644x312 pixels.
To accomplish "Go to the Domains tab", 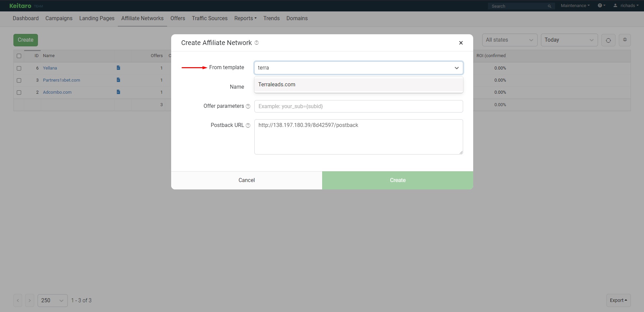I will (x=297, y=18).
